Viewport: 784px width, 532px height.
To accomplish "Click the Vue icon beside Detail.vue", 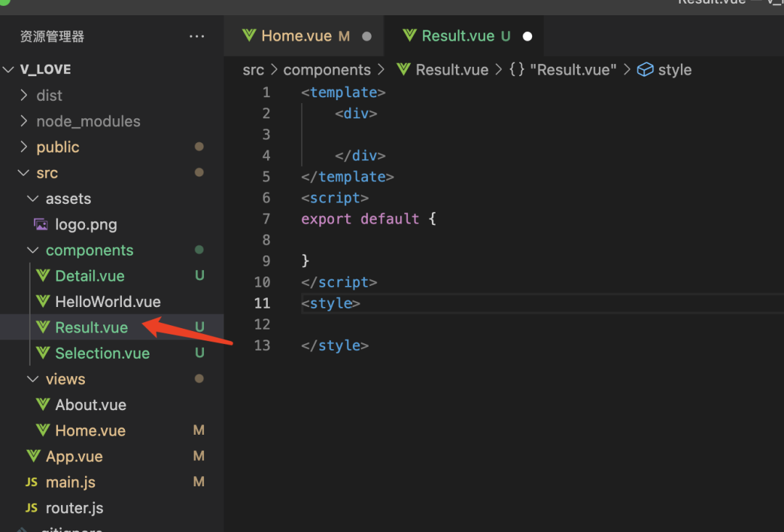I will pyautogui.click(x=43, y=276).
